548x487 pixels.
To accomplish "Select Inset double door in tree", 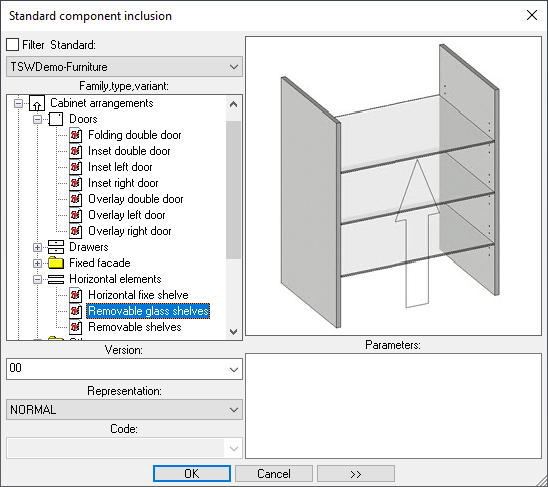I will [x=129, y=151].
